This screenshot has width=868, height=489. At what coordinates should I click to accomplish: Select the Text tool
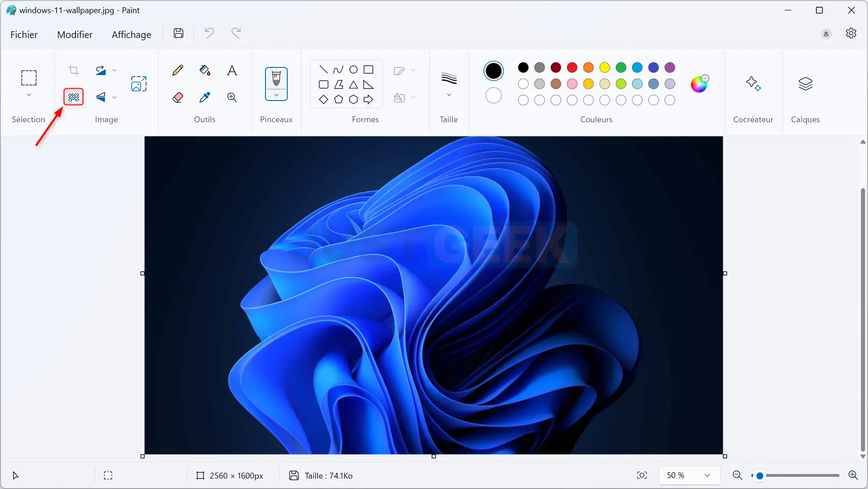[232, 70]
